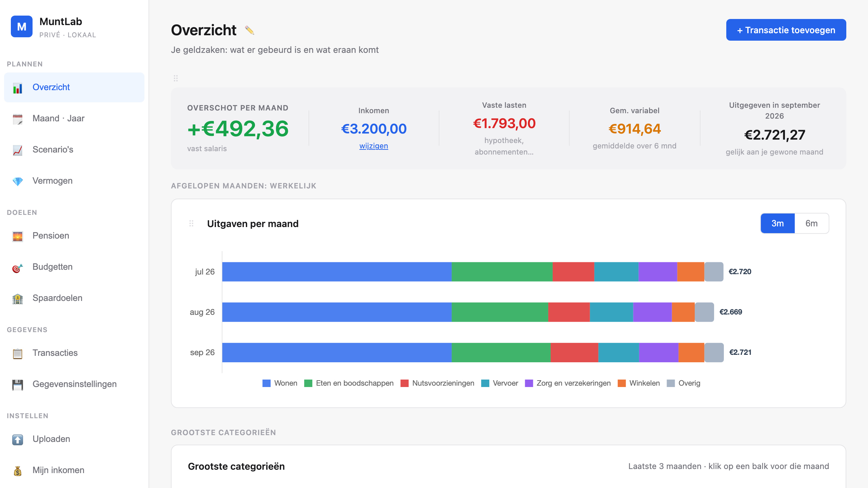The width and height of the screenshot is (868, 488).
Task: Open Gegevensinstellingen in the sidebar
Action: click(x=74, y=384)
